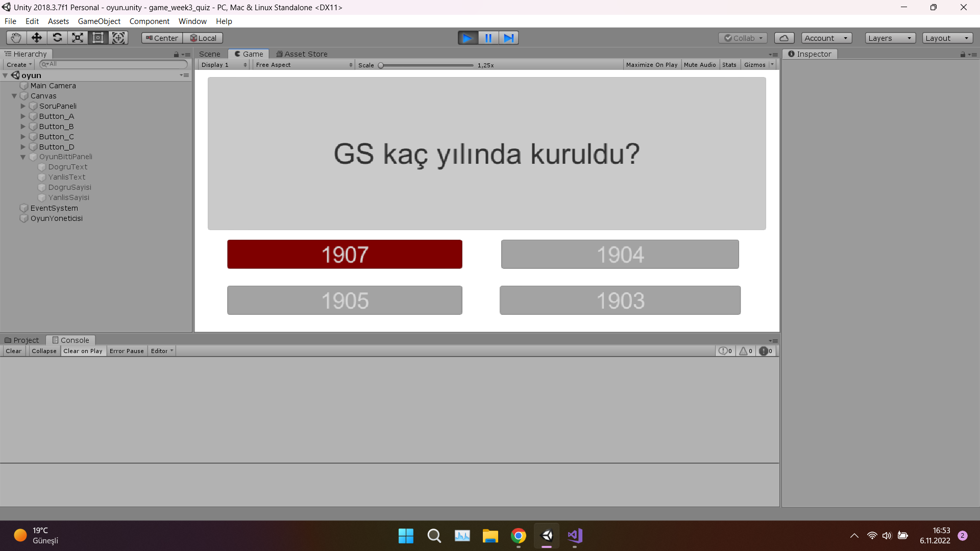Screen dimensions: 980x551
Task: Switch to the Scene tab
Action: (209, 54)
